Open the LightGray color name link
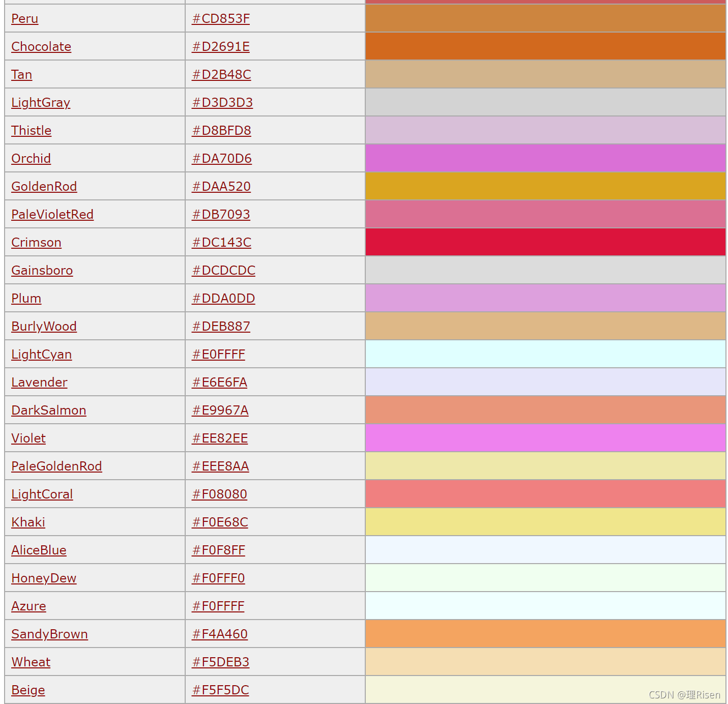Image resolution: width=728 pixels, height=704 pixels. 41,103
